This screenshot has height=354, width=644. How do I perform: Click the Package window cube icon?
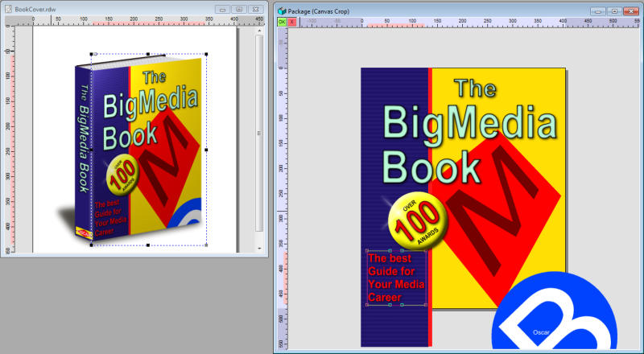click(x=282, y=11)
